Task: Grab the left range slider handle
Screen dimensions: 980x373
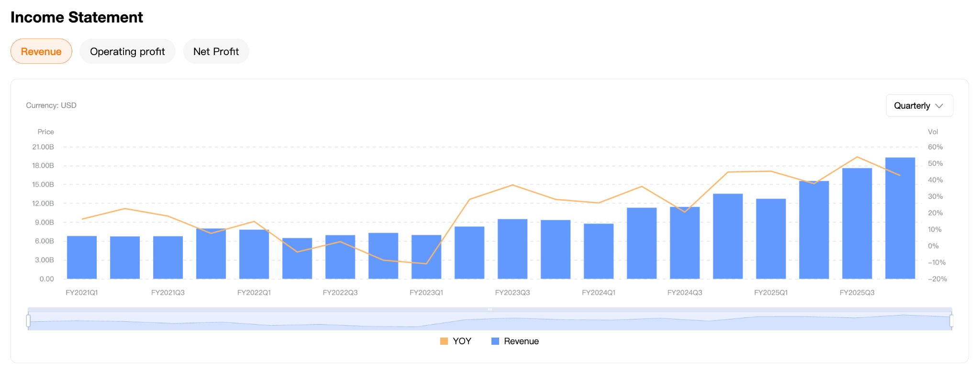Action: click(28, 321)
